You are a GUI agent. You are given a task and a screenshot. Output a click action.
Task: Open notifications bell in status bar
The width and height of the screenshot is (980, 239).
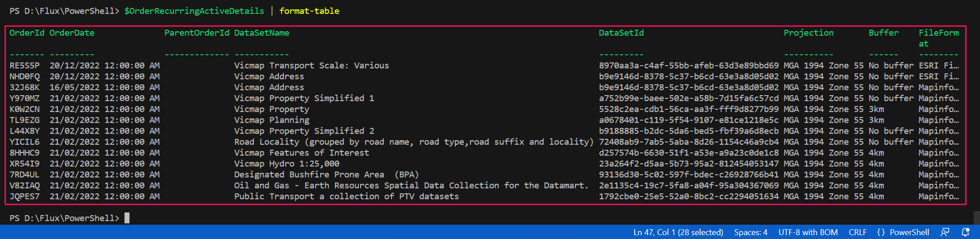[x=965, y=232]
